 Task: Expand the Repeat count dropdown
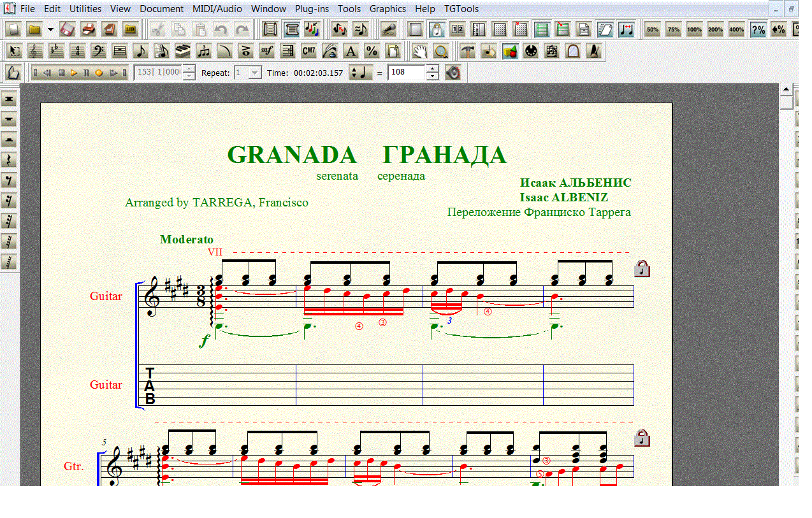coord(255,73)
